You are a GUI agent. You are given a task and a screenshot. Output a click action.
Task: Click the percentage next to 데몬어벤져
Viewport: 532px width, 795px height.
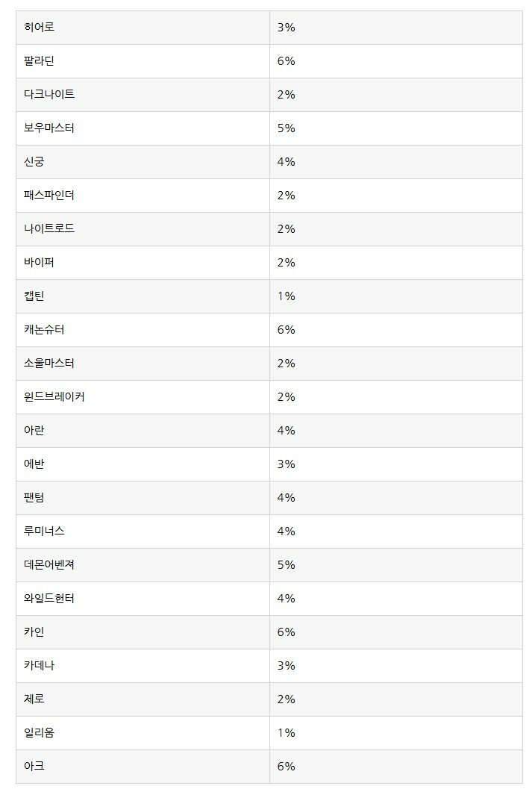tap(287, 565)
